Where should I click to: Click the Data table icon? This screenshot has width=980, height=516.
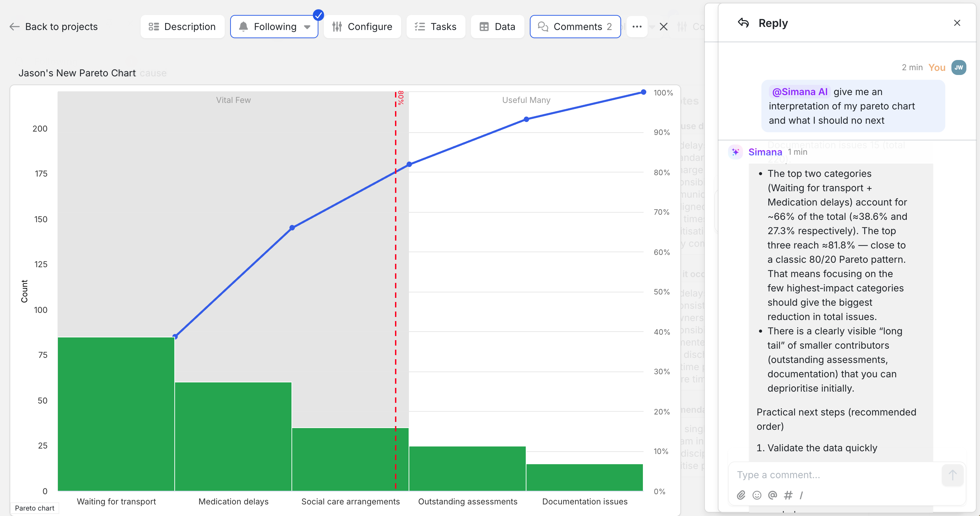click(484, 27)
